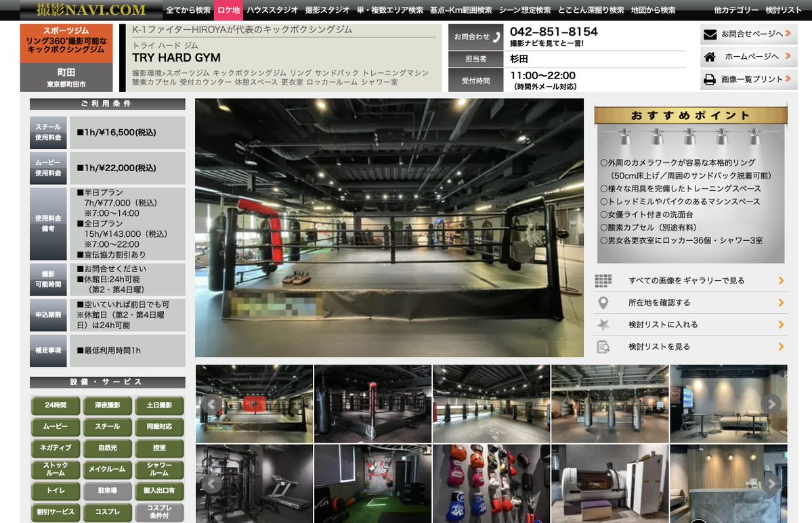The image size is (812, 523).
Task: Click the magnifier document icon for list view
Action: point(603,347)
